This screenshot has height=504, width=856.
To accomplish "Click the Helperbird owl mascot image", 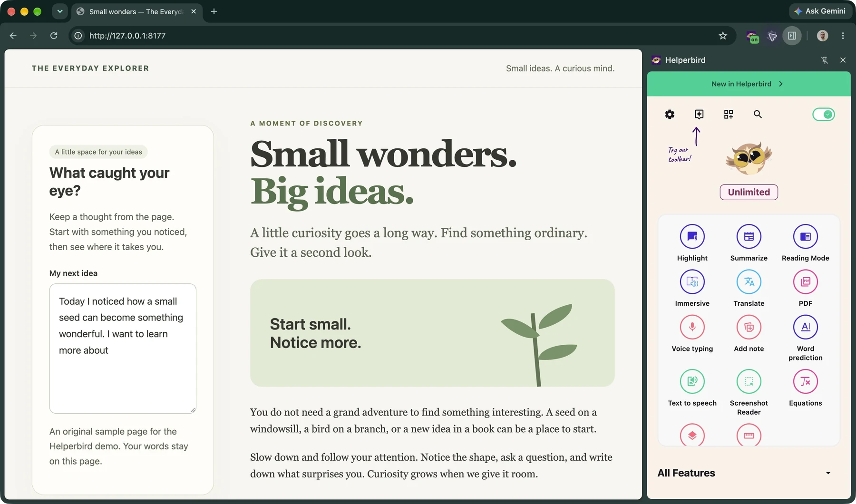I will click(x=749, y=159).
